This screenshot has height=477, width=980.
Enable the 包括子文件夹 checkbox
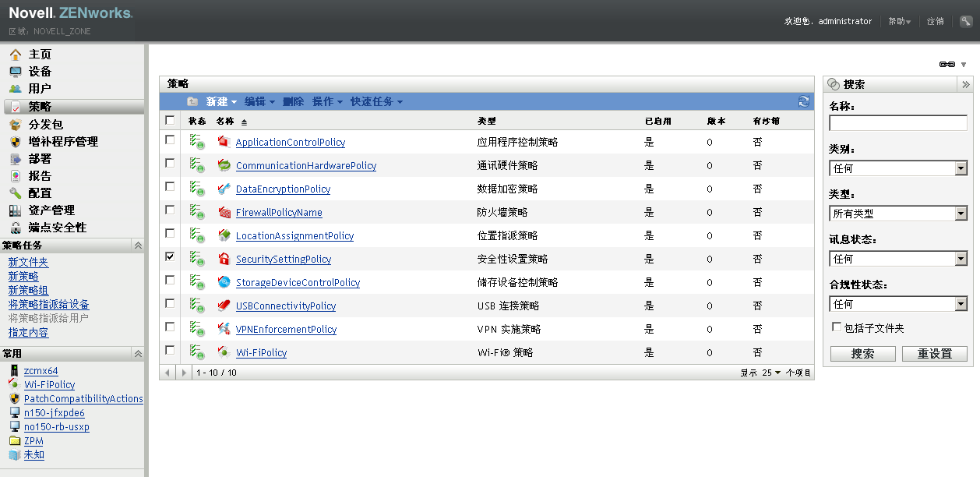pyautogui.click(x=837, y=327)
